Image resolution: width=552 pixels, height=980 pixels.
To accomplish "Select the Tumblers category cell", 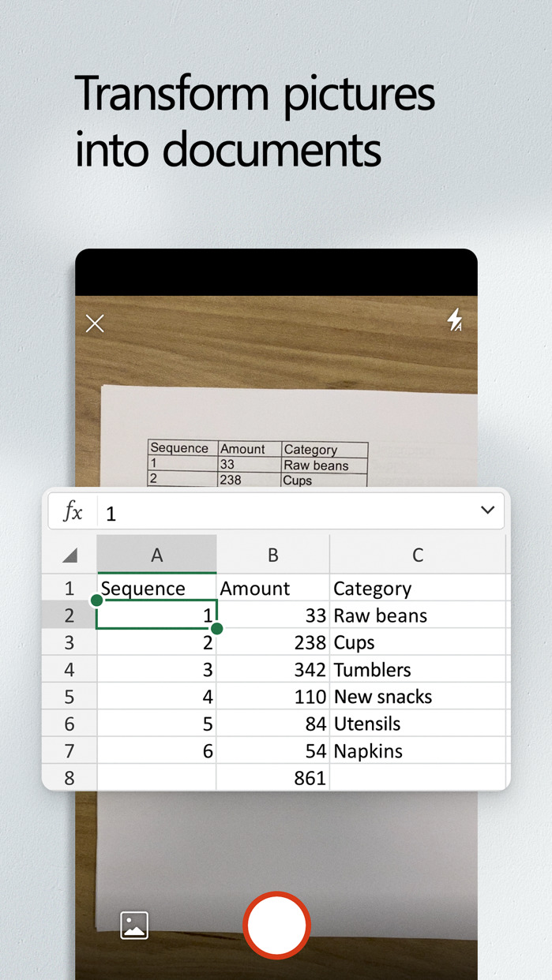I will (x=417, y=670).
